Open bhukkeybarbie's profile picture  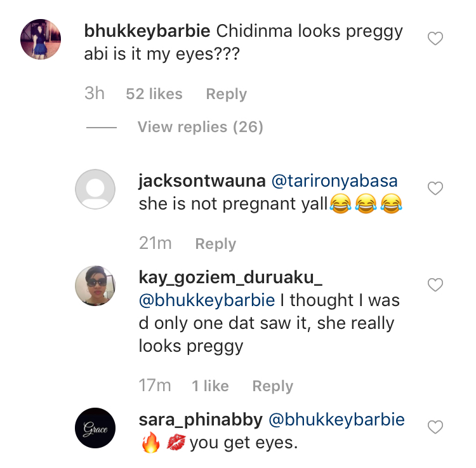[41, 39]
